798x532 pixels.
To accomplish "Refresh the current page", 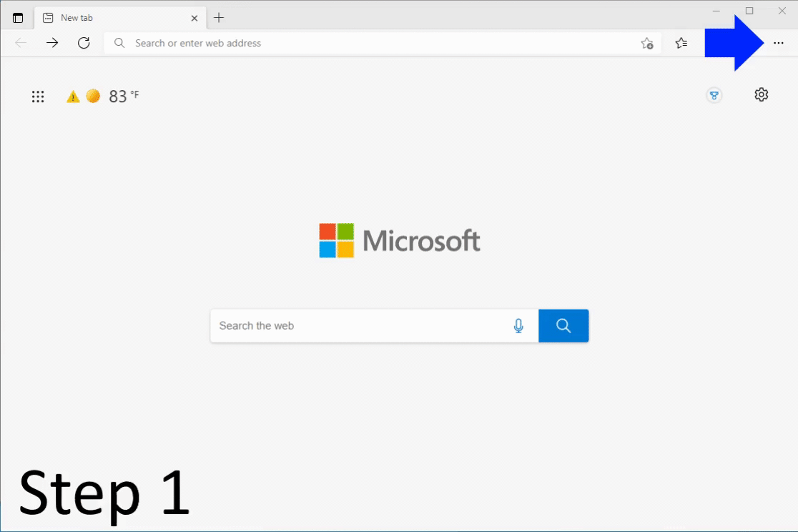I will [84, 43].
